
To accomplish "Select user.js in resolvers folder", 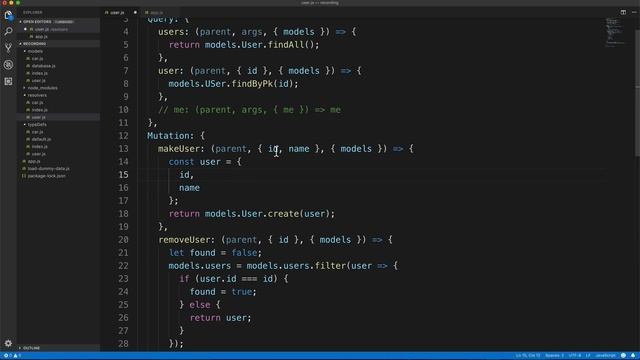I will coord(38,117).
